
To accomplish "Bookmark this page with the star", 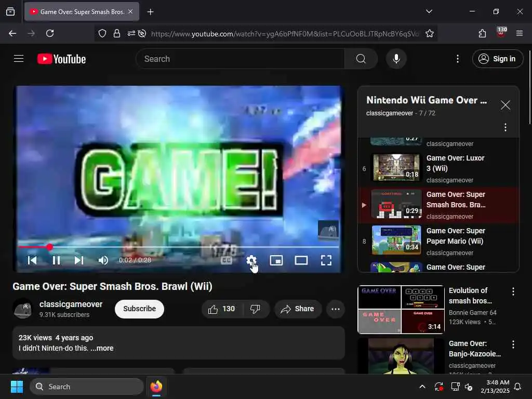I will (430, 33).
